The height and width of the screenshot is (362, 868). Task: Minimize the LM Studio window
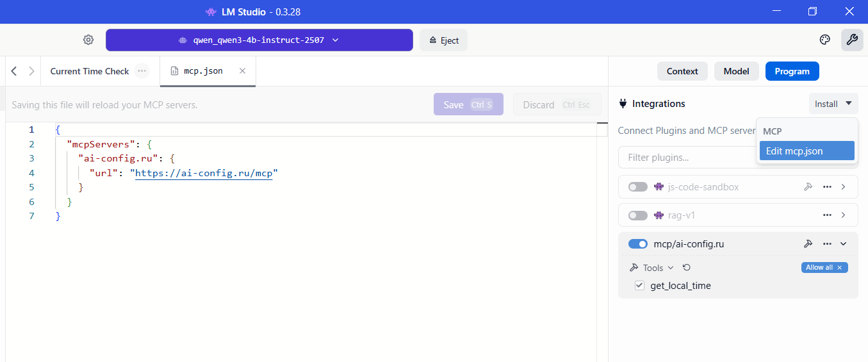[x=776, y=12]
